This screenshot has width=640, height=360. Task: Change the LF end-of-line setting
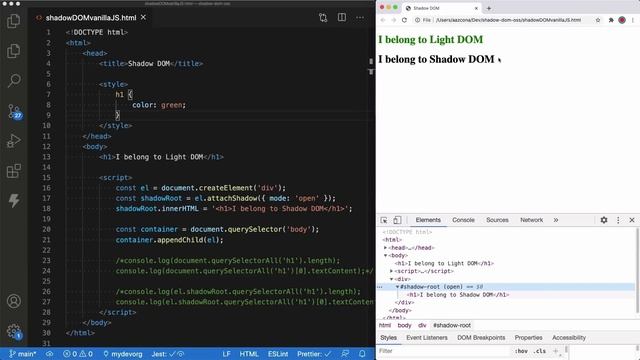(227, 354)
